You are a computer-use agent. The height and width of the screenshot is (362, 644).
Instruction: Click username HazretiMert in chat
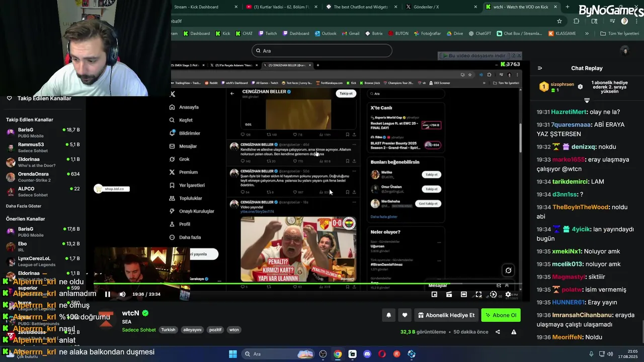pyautogui.click(x=569, y=112)
